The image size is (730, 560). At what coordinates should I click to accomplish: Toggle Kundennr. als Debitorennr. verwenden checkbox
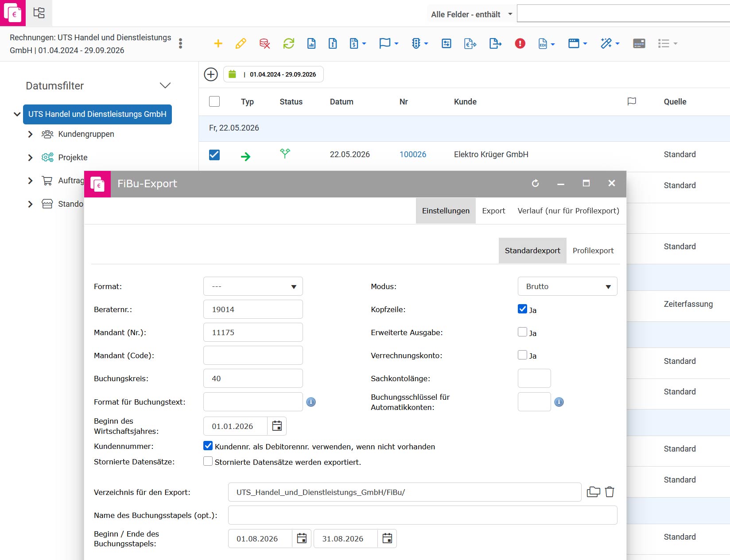click(208, 446)
